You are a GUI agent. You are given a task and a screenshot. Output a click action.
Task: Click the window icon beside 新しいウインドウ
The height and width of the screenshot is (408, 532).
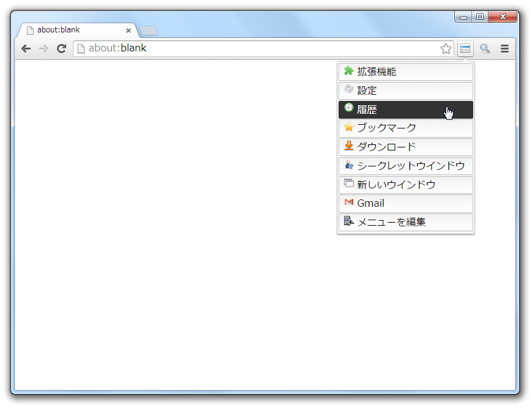tap(348, 184)
